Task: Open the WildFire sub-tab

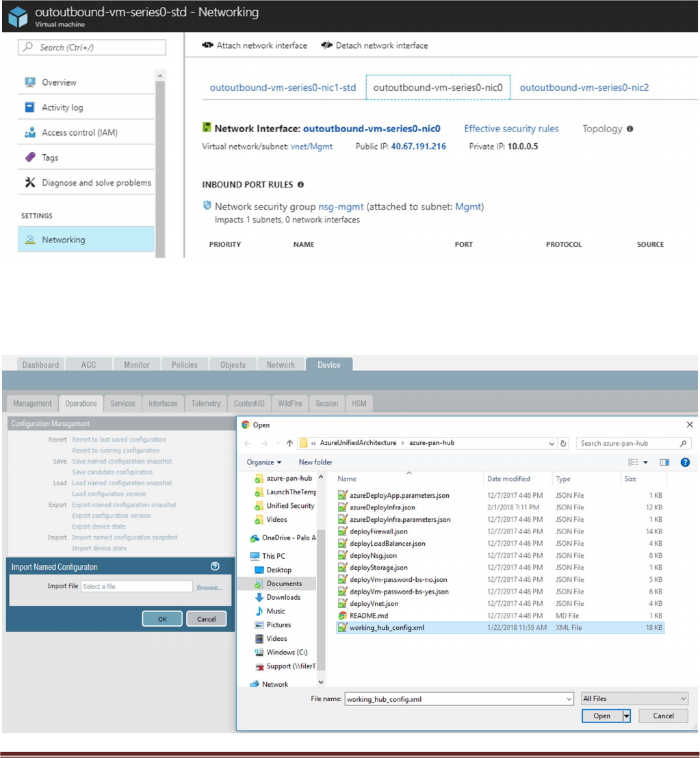Action: click(290, 403)
